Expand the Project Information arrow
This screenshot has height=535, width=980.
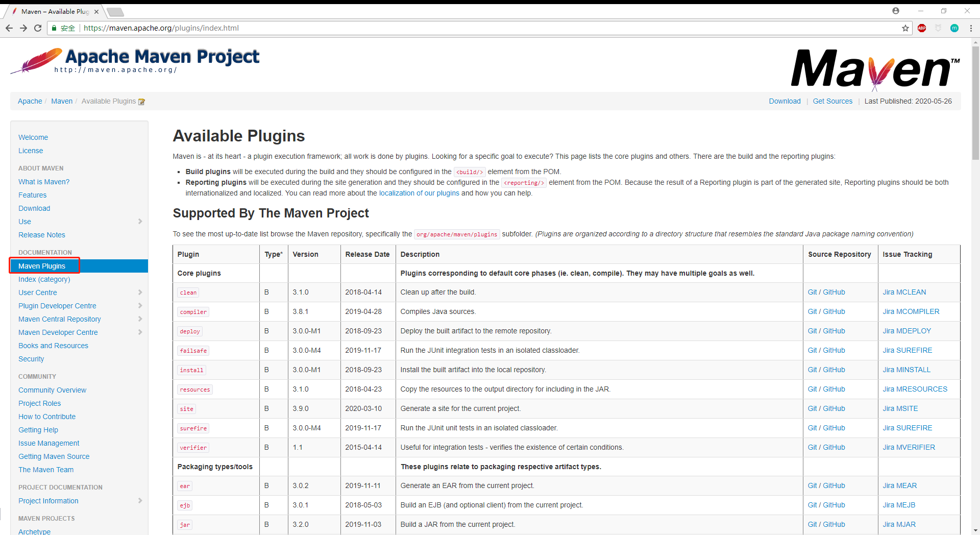pos(140,500)
